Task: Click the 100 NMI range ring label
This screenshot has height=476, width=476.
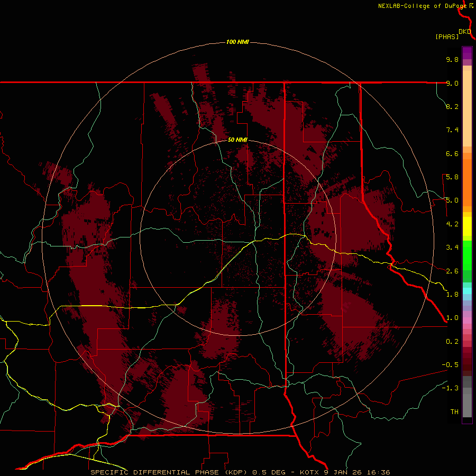Action: [x=237, y=42]
